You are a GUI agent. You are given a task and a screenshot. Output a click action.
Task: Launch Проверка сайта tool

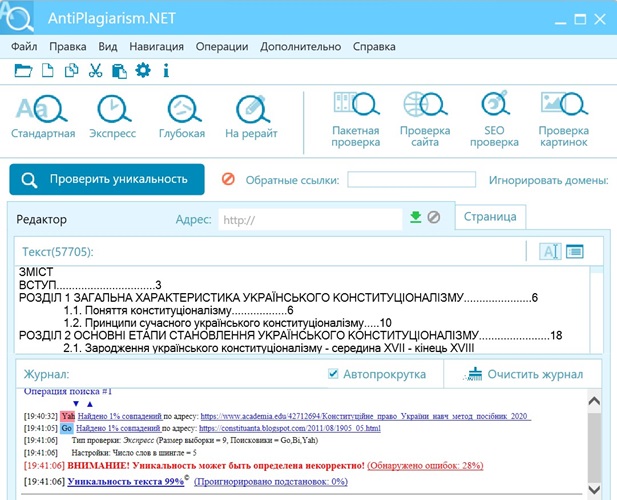425,120
